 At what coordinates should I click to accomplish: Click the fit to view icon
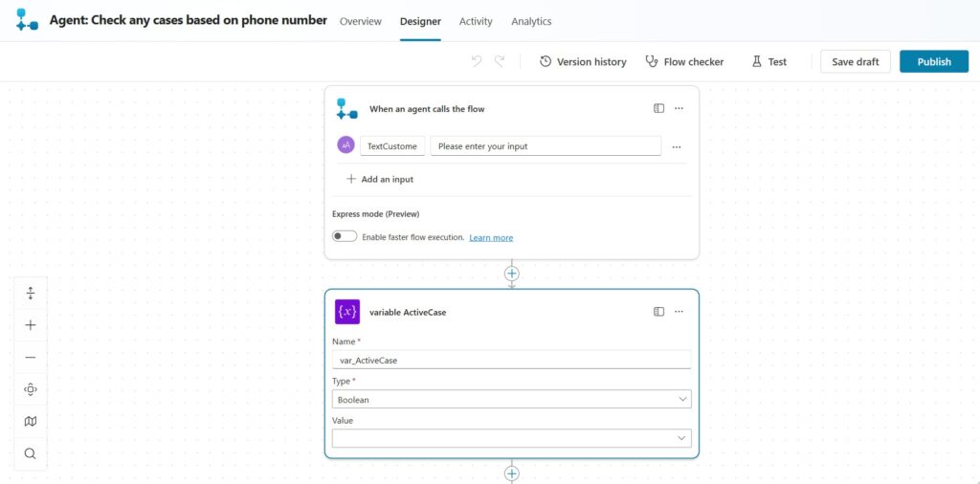[x=31, y=389]
